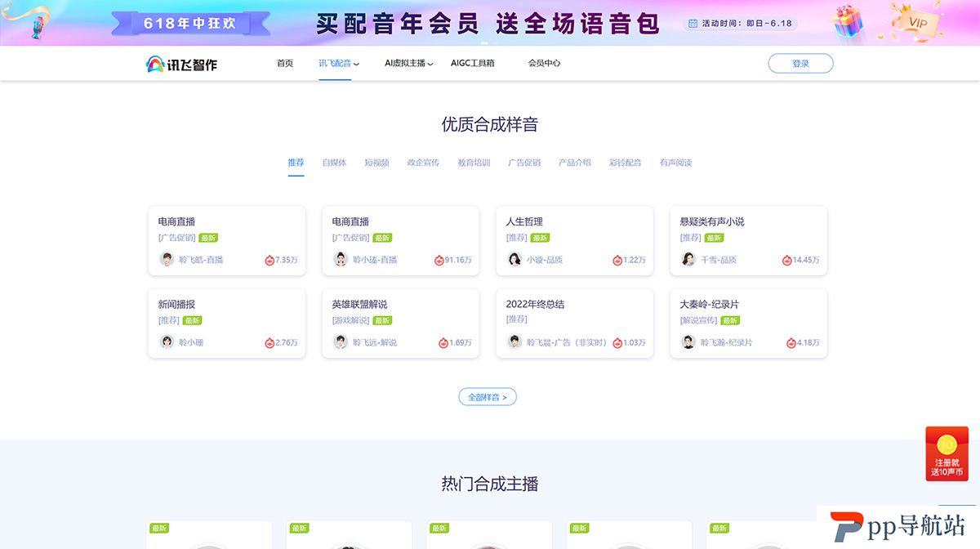Screen dimensions: 980x549
Task: Click the 2022年终总结 sample title
Action: point(535,304)
